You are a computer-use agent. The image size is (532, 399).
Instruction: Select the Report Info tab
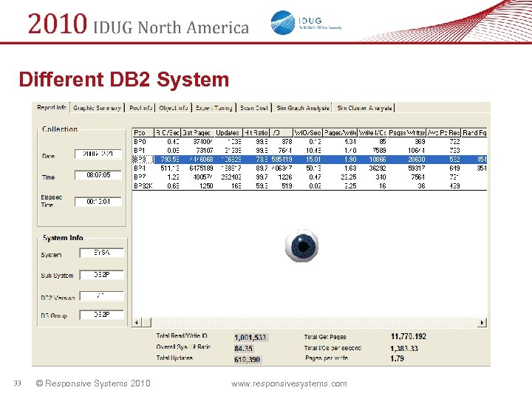pos(52,108)
